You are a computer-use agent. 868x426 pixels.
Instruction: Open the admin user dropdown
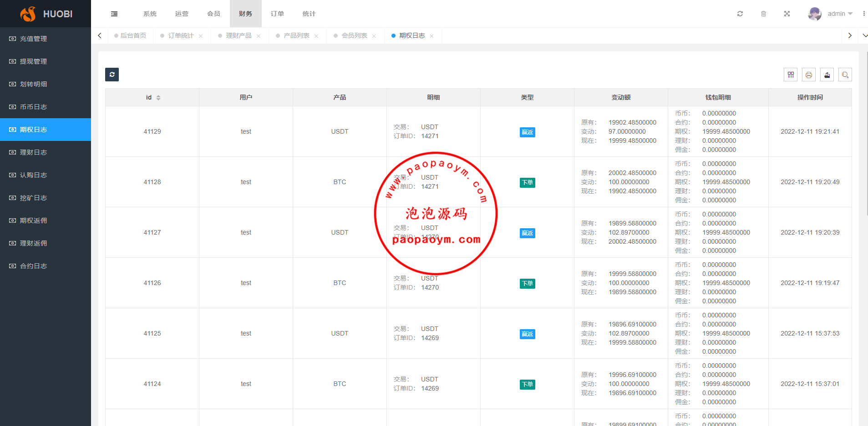point(840,14)
